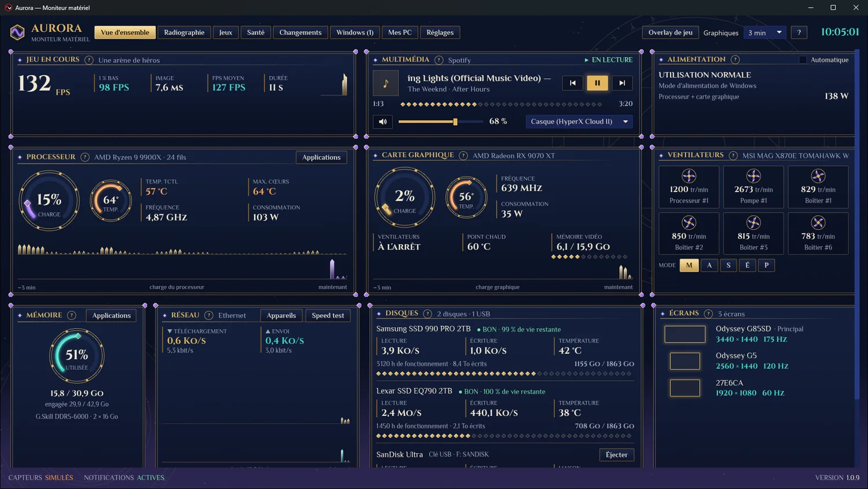868x489 pixels.
Task: Select fan mode È
Action: (748, 265)
